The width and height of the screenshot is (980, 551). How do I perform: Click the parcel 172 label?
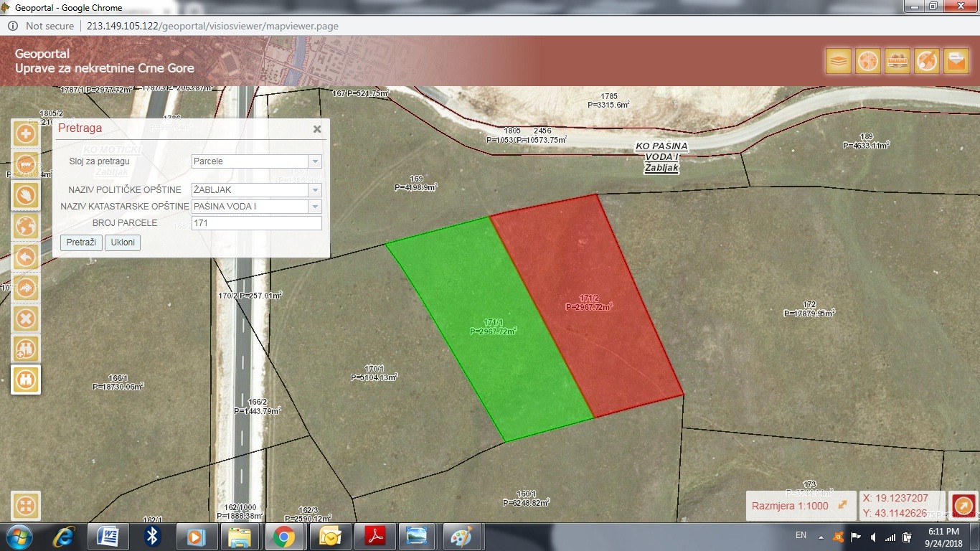(809, 309)
